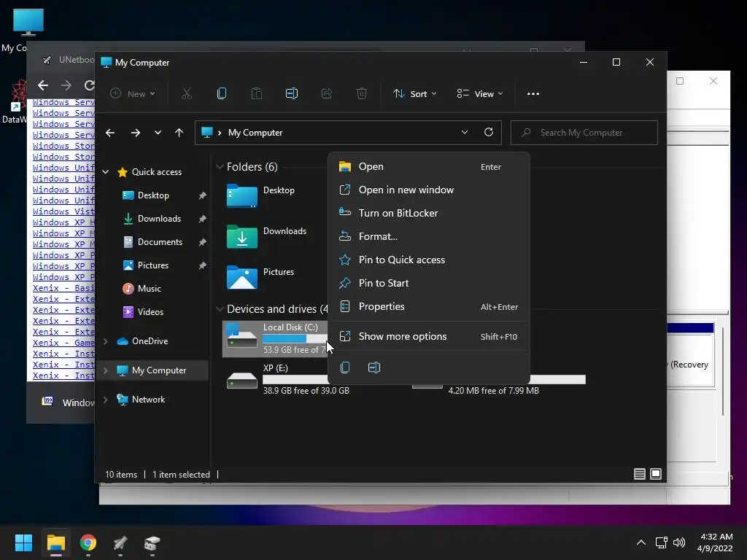Refresh the My Computer address bar
The image size is (747, 560).
[489, 133]
